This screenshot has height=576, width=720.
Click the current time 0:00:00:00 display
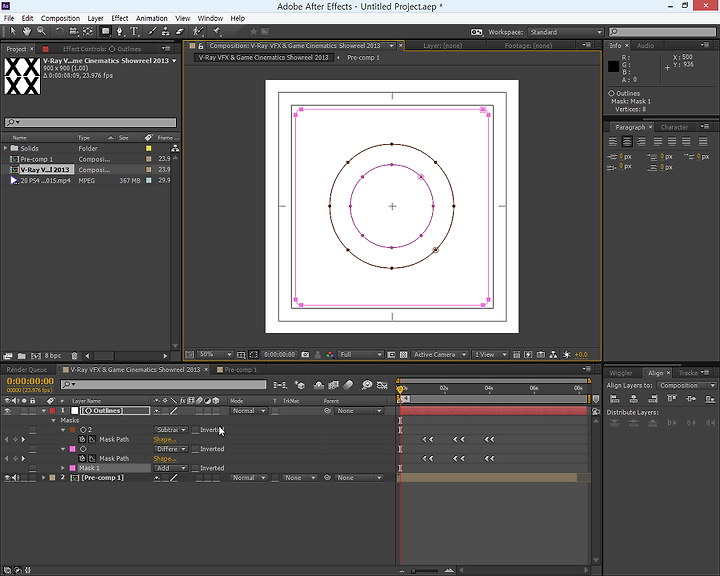[30, 381]
